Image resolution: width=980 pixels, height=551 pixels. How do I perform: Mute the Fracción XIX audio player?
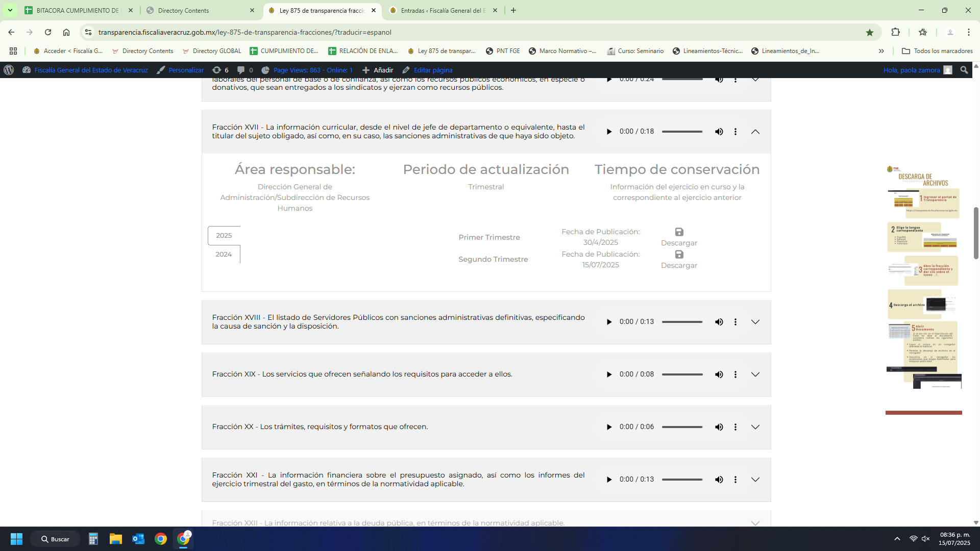click(719, 374)
